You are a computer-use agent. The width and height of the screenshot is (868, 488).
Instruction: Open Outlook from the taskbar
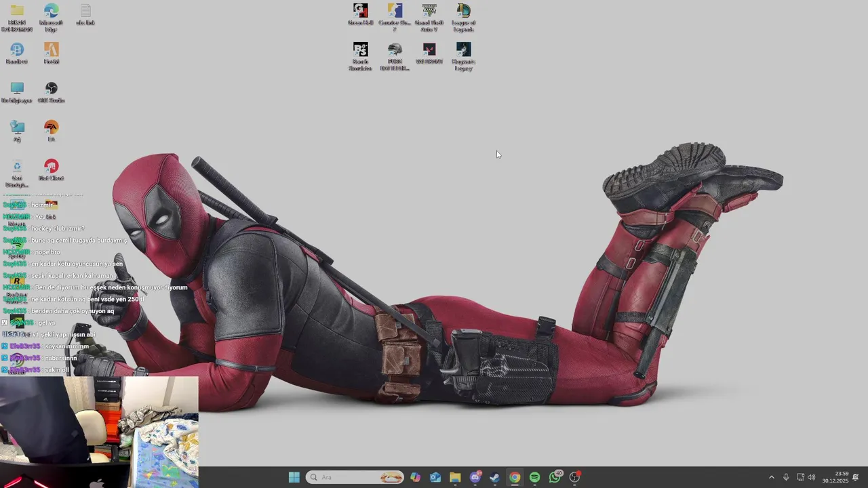click(435, 477)
